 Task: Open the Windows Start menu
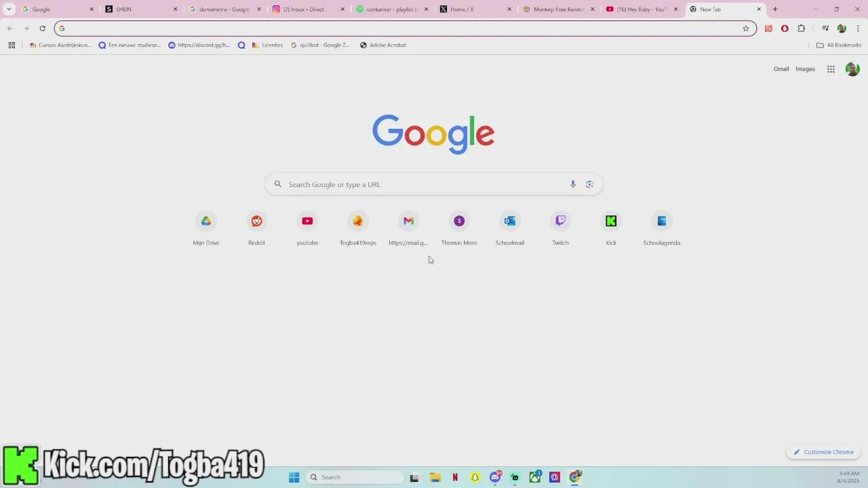point(294,477)
